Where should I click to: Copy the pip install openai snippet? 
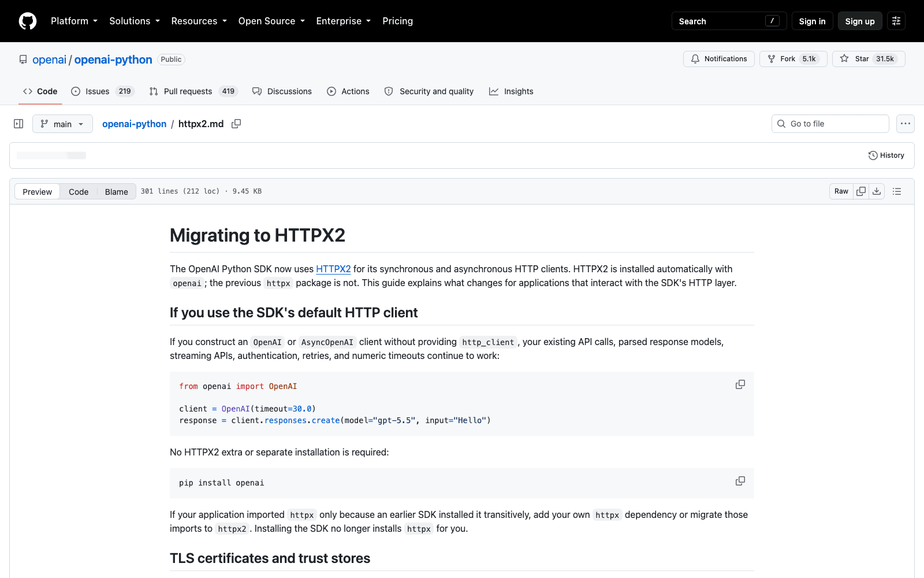click(x=740, y=481)
